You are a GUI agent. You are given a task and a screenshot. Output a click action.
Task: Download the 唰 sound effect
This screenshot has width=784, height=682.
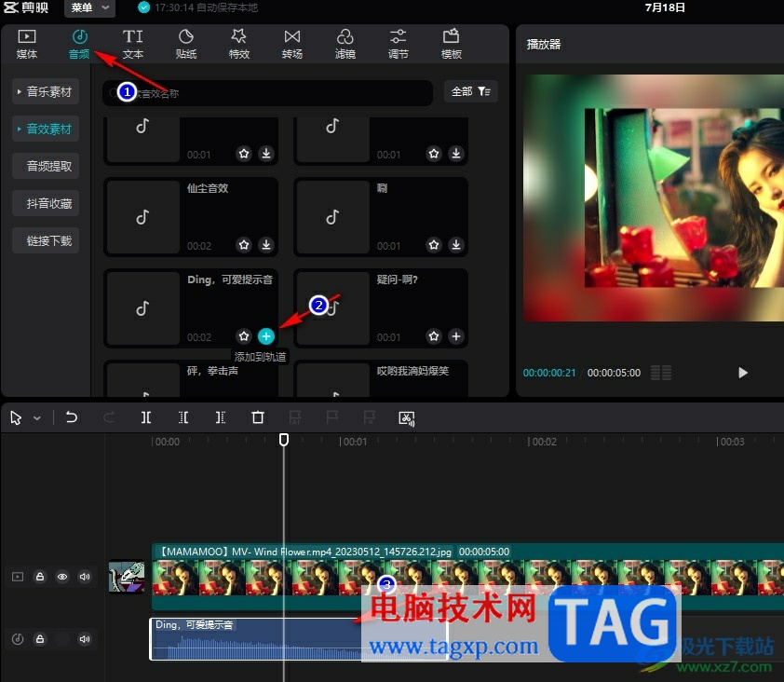click(x=456, y=245)
